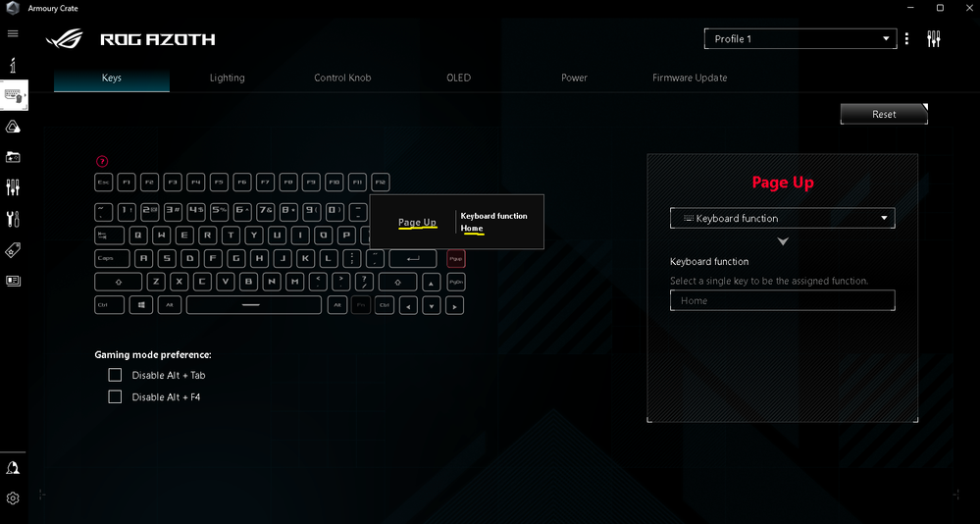The image size is (980, 524).
Task: Click the three-dot profile options menu
Action: click(x=906, y=39)
